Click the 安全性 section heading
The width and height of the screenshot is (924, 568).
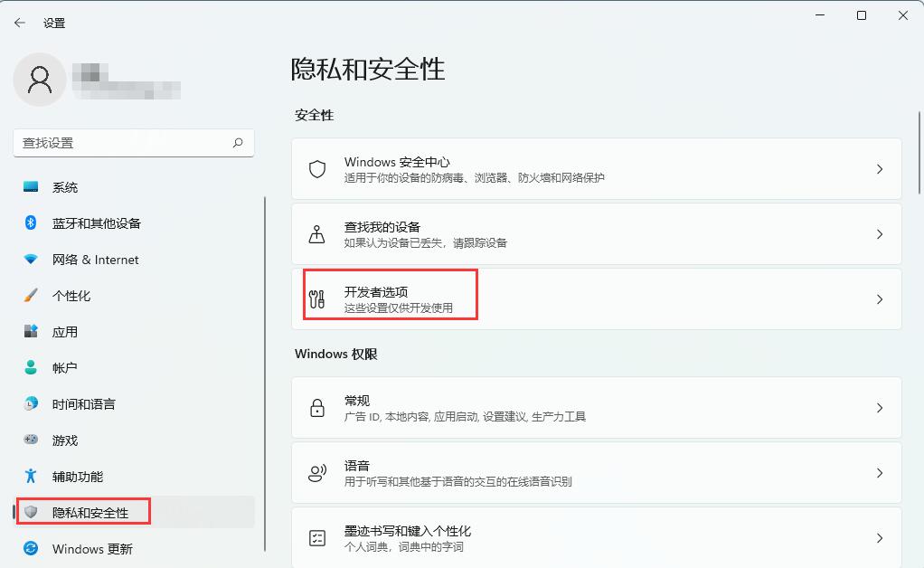point(314,115)
